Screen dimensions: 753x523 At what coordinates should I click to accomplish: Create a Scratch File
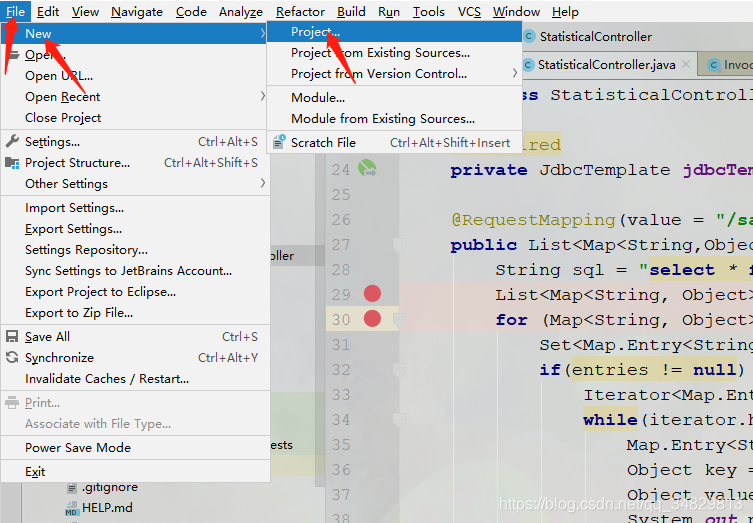click(394, 143)
